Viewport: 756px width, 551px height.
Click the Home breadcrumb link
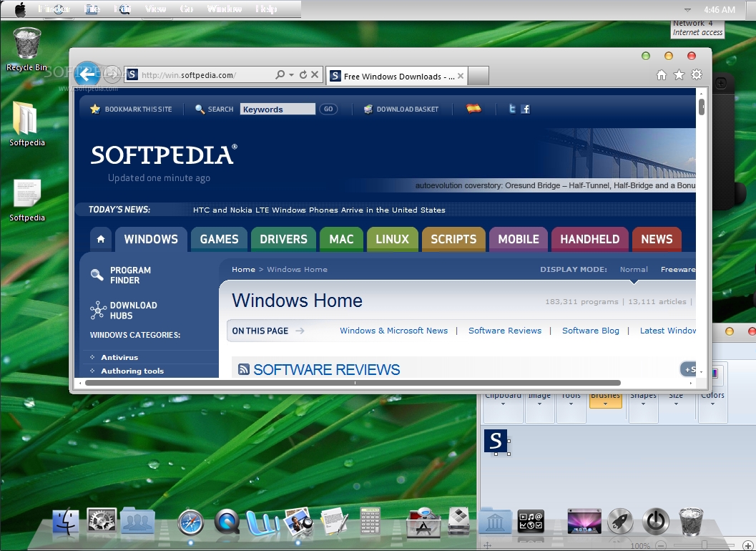click(x=243, y=269)
